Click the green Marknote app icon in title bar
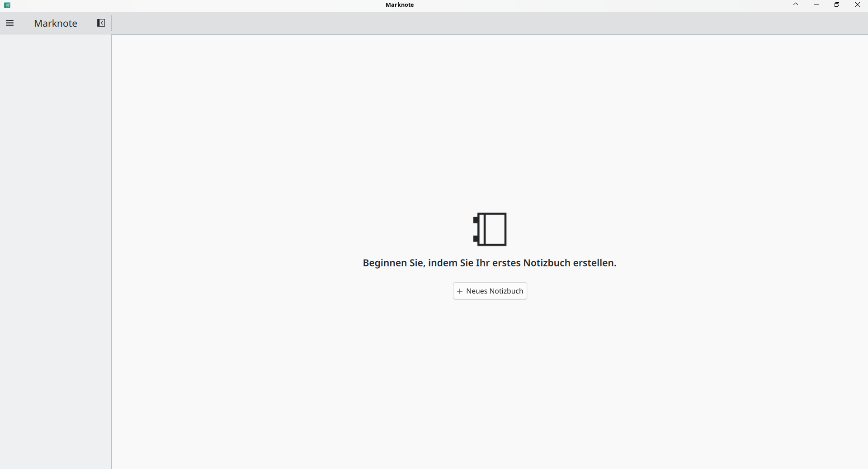 tap(7, 5)
